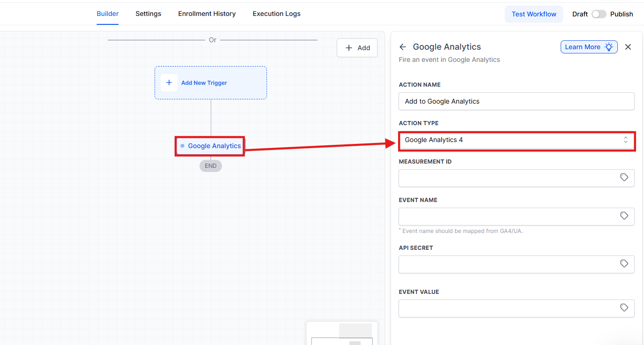Viewport: 644px width, 345px height.
Task: Click the back arrow beside Google Analytics title
Action: coord(402,47)
